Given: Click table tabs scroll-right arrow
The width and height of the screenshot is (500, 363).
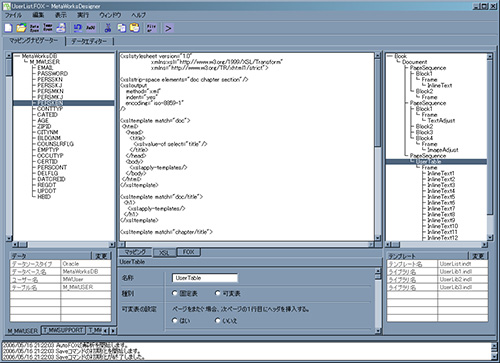Looking at the screenshot, I should (x=113, y=331).
